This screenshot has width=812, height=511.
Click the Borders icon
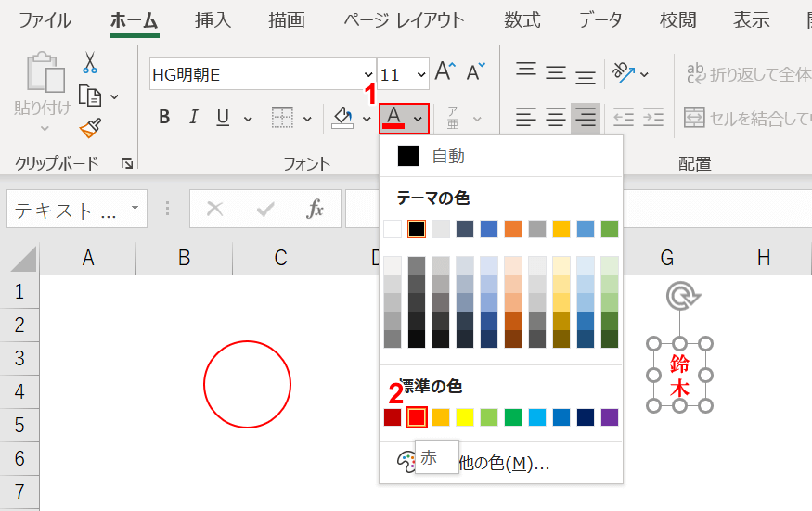282,118
